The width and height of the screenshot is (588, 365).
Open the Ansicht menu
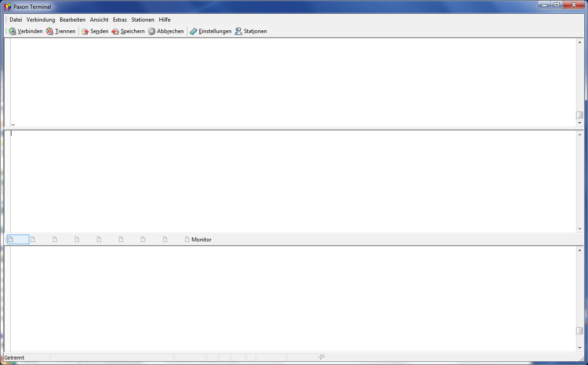[99, 20]
